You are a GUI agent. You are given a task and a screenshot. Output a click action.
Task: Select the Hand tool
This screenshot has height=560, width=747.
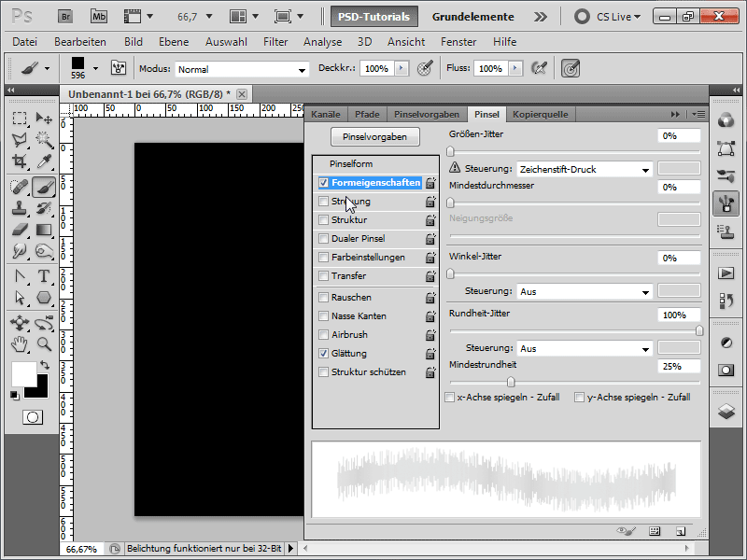(20, 343)
